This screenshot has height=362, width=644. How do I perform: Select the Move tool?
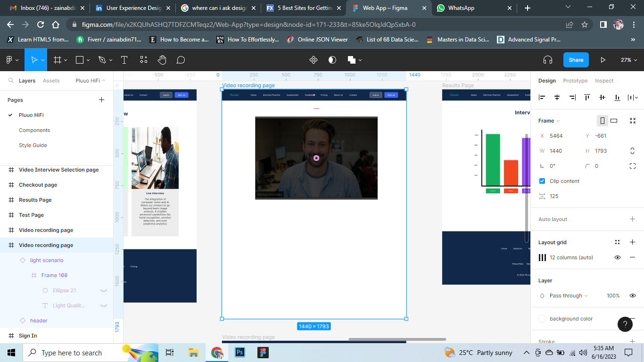tap(33, 60)
